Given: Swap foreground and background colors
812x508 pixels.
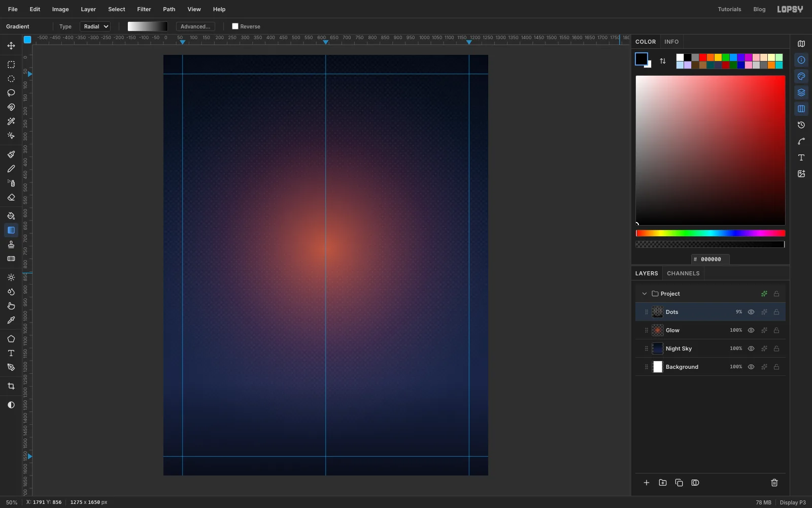Looking at the screenshot, I should 663,61.
